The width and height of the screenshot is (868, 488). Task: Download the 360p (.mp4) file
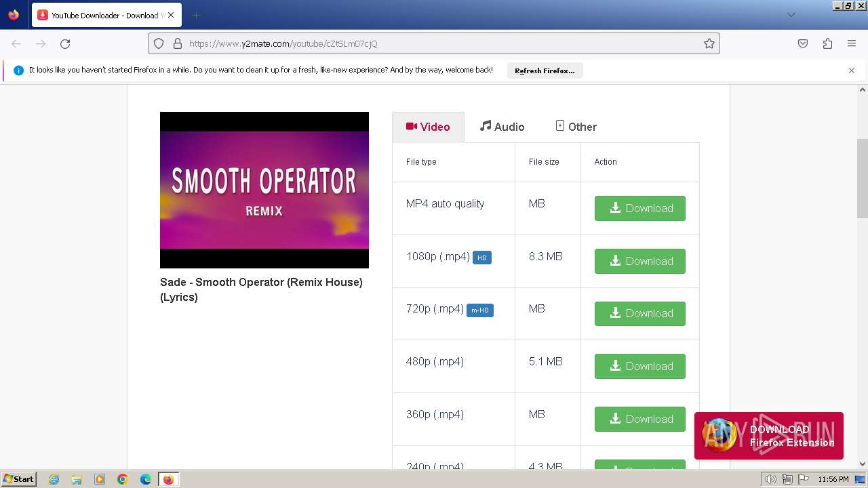coord(639,419)
